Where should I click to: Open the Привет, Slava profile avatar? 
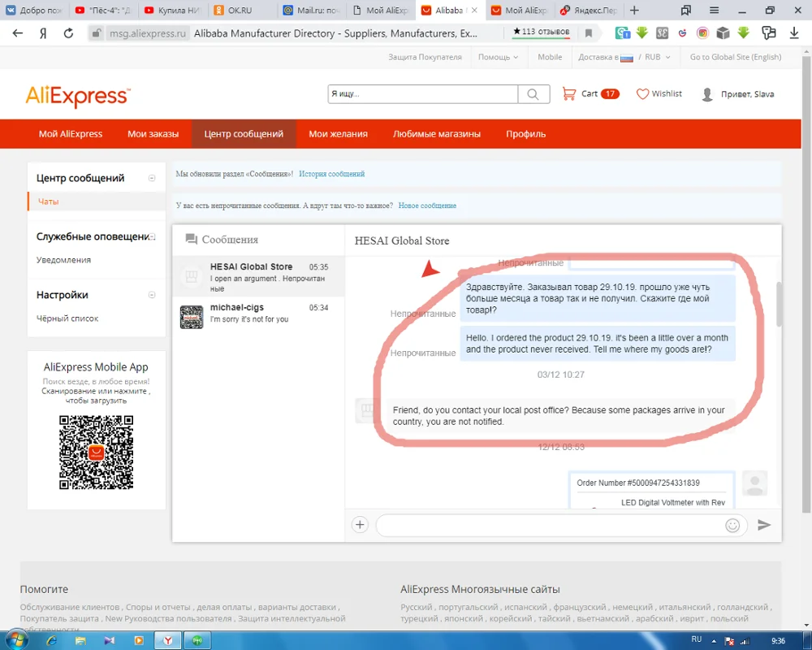click(x=707, y=94)
